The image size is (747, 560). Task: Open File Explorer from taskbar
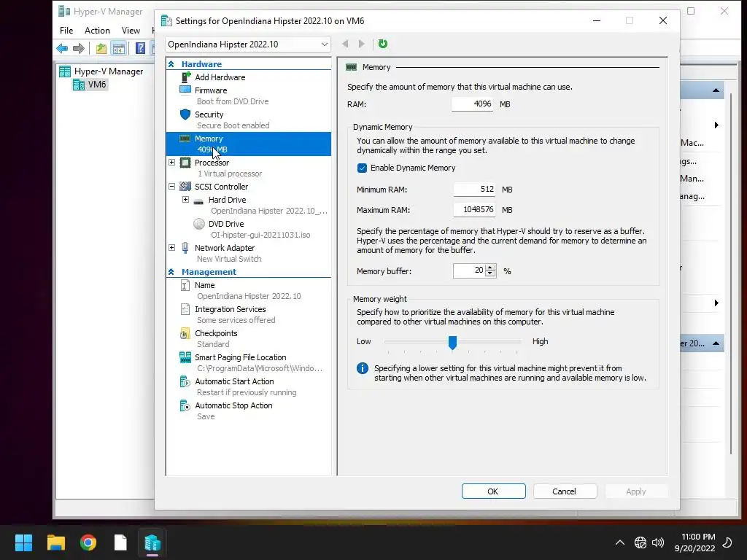[x=55, y=542]
